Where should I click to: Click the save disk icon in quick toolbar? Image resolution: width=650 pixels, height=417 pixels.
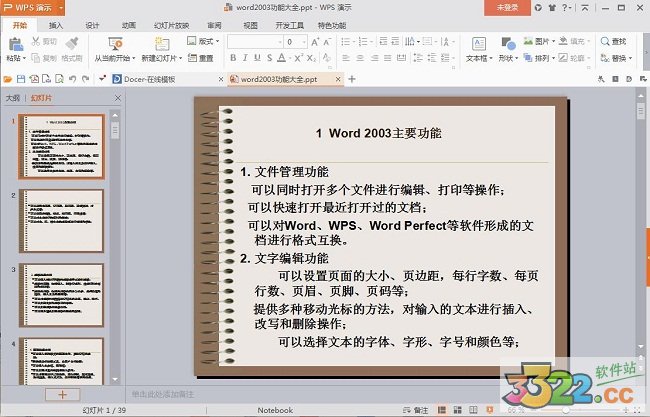[21, 79]
